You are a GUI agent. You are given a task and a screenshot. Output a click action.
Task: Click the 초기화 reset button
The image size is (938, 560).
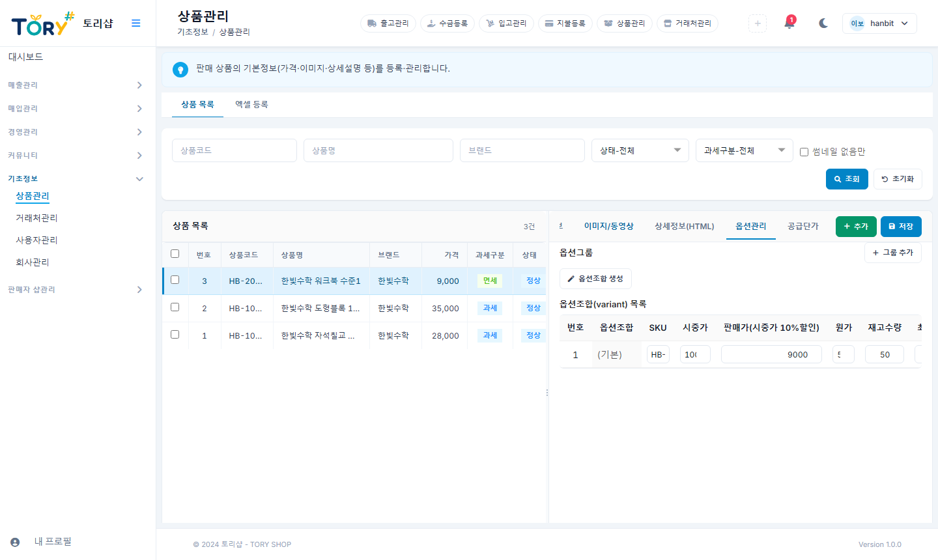click(x=898, y=179)
